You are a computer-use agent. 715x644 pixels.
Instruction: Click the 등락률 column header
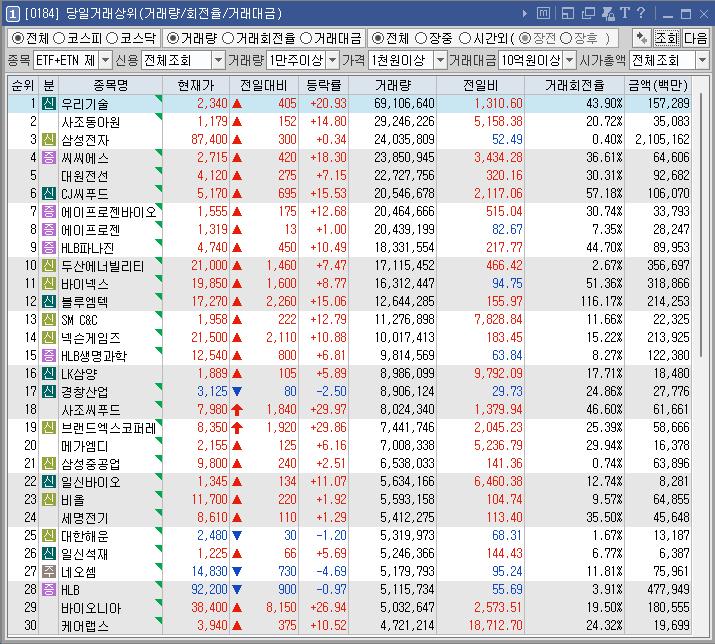(x=323, y=85)
